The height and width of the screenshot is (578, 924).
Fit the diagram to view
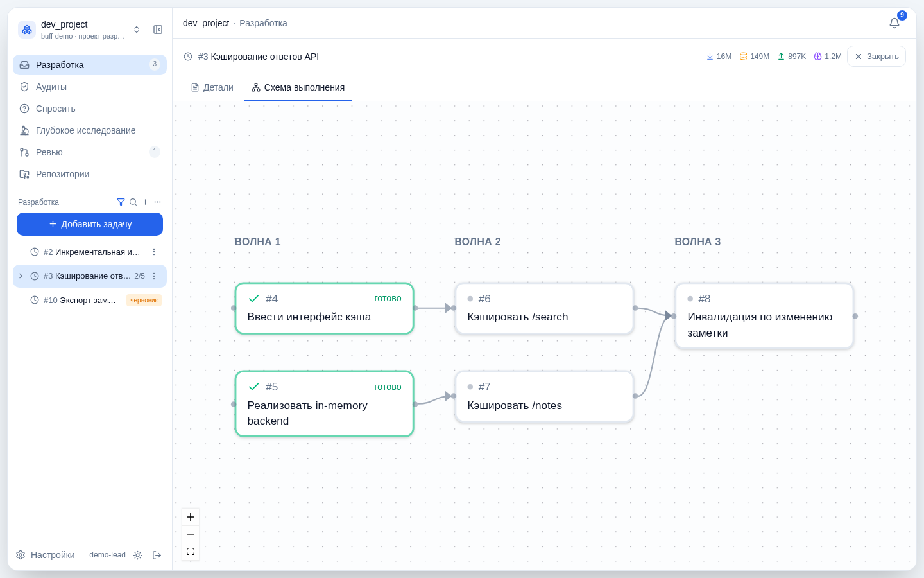(x=191, y=552)
